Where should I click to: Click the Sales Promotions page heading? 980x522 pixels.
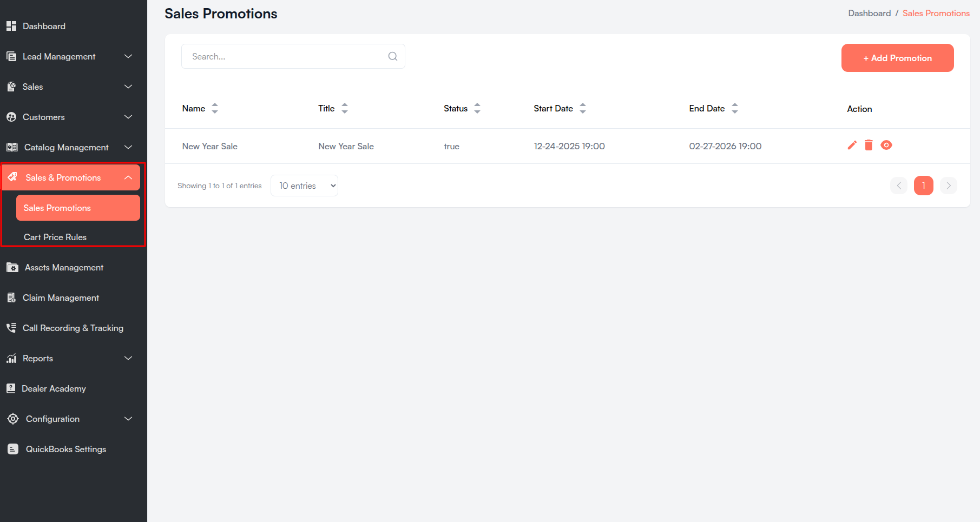(x=221, y=14)
